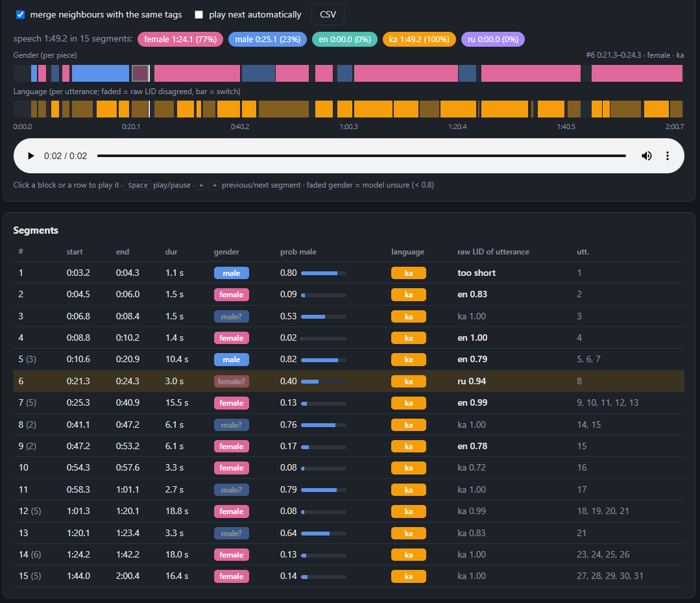
Task: Click the first language bar block after 1:00.3
Action: [373, 109]
